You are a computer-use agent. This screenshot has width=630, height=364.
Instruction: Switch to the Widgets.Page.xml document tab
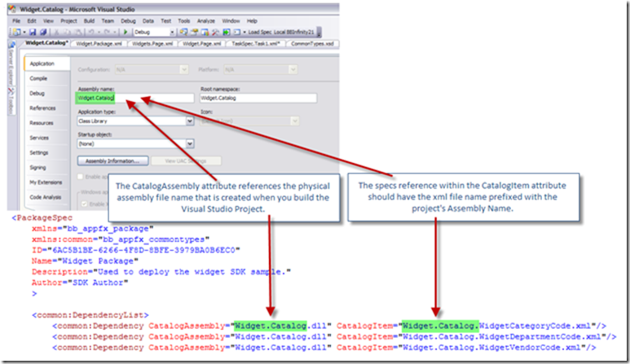[x=152, y=43]
